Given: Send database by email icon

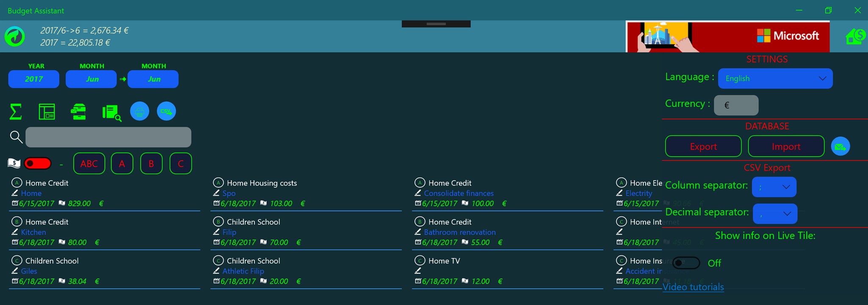Looking at the screenshot, I should click(x=840, y=147).
